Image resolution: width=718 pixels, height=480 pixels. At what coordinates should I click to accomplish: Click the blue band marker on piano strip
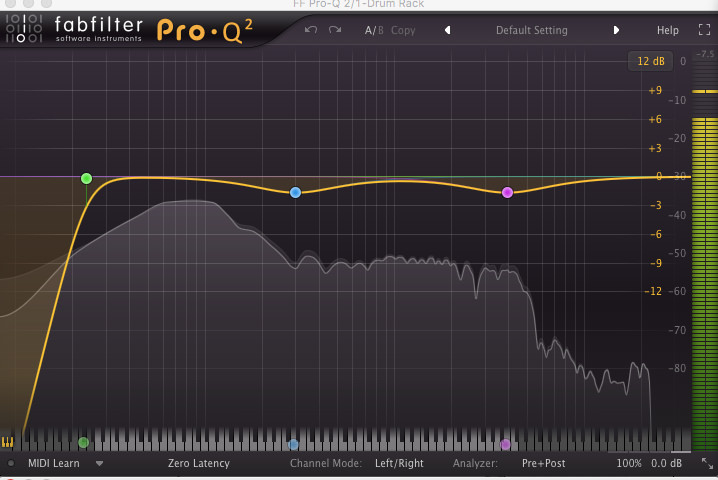pos(293,444)
